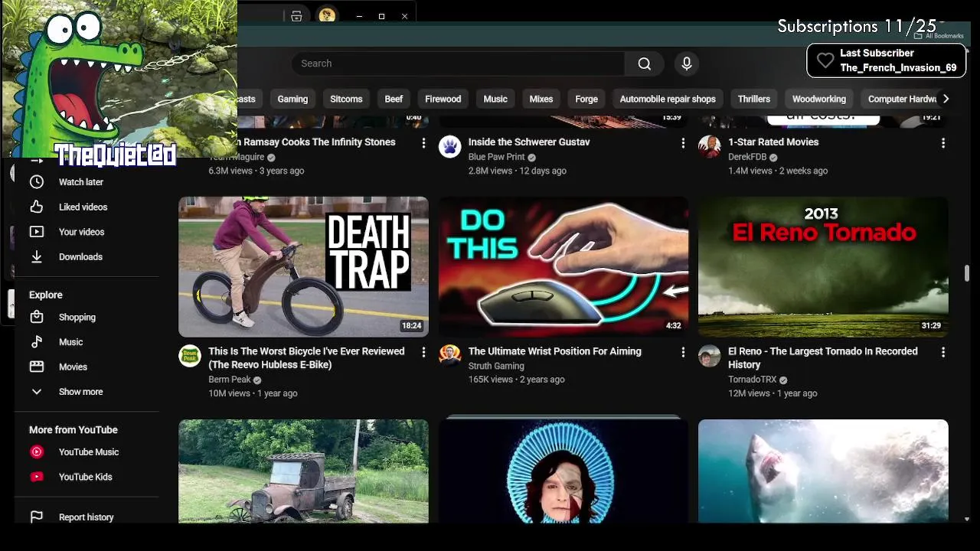Open Movies under Explore
Screen dimensions: 980x551
(x=73, y=367)
